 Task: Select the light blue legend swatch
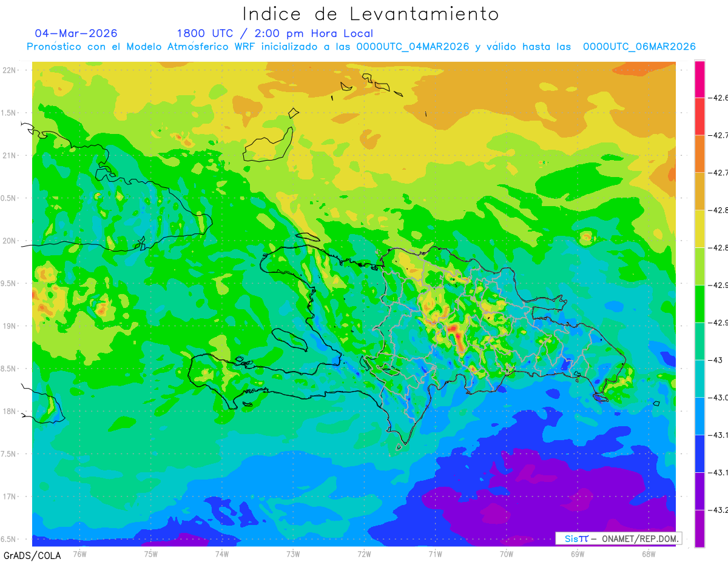pos(699,416)
